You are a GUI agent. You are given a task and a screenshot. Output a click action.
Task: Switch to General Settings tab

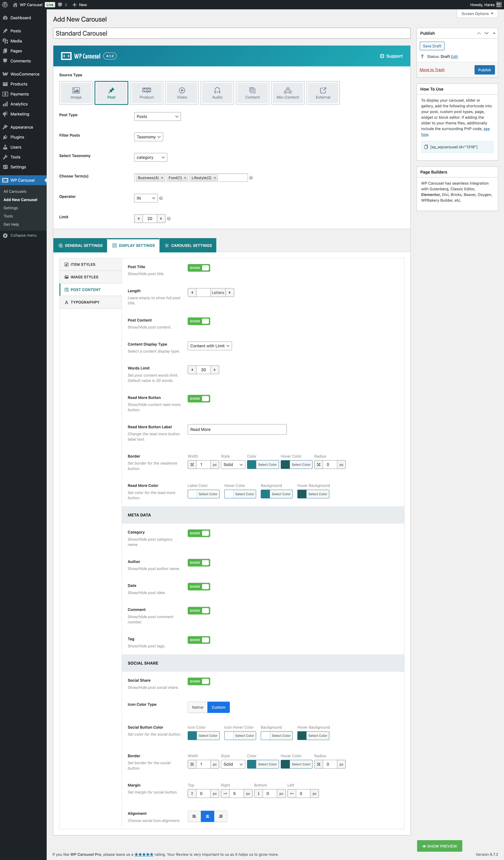point(80,246)
